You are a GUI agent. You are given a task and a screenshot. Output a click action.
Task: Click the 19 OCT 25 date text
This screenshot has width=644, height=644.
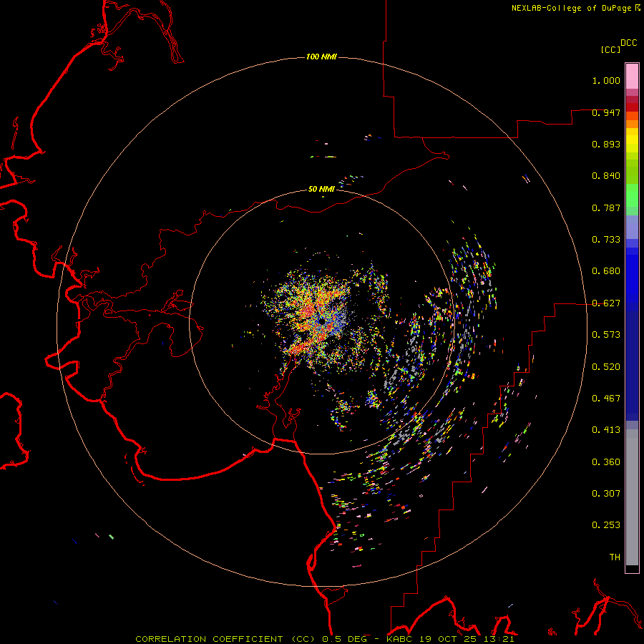coord(447,639)
